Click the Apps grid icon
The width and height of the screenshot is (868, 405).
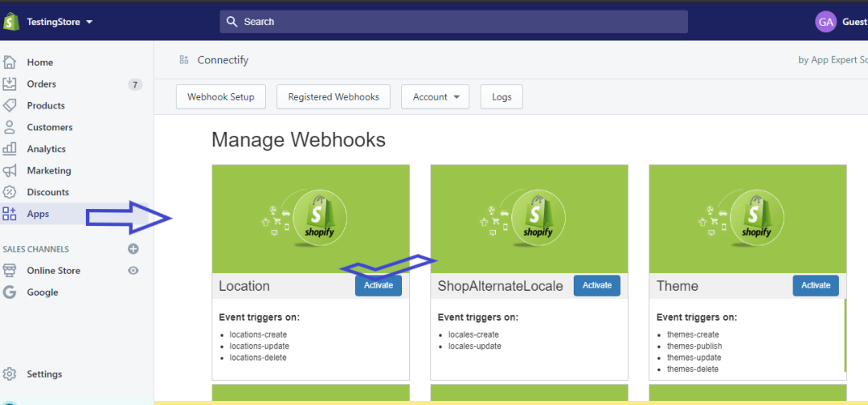pyautogui.click(x=10, y=214)
